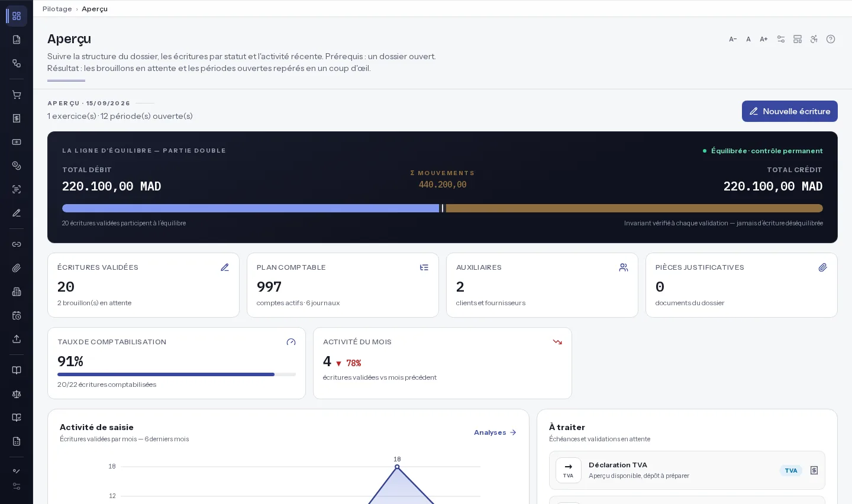Open the building sidebar icon
The image size is (852, 504).
coord(17,292)
